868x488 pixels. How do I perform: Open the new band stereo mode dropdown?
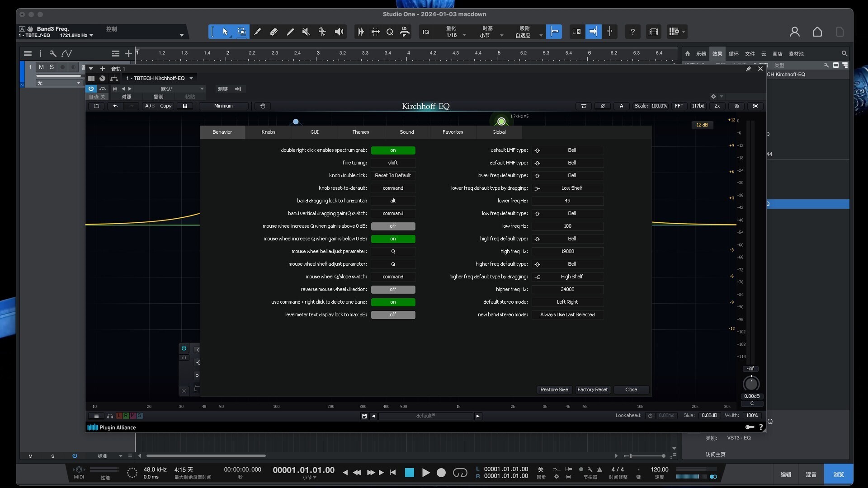point(567,315)
